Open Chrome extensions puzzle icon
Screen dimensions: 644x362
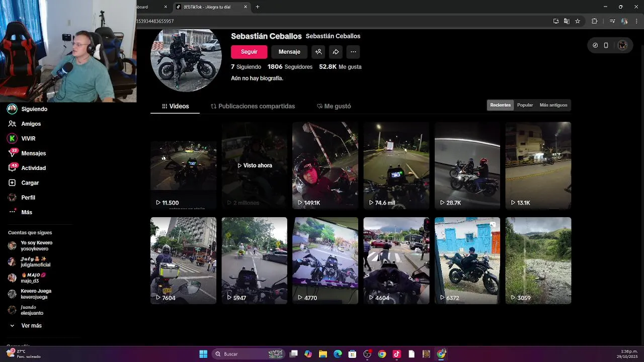pos(594,21)
